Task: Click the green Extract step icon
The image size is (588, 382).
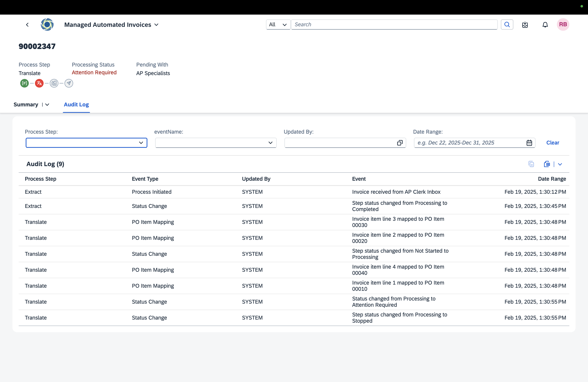Action: (x=25, y=83)
